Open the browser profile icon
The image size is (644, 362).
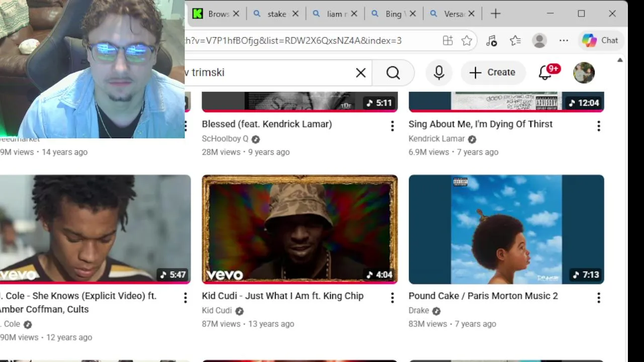point(539,41)
